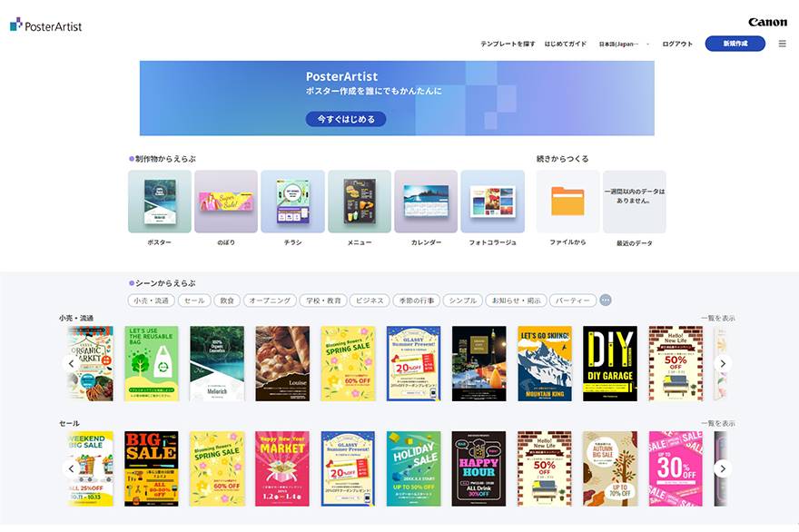Select the 飲食 scene tag
799x532 pixels.
(x=226, y=300)
